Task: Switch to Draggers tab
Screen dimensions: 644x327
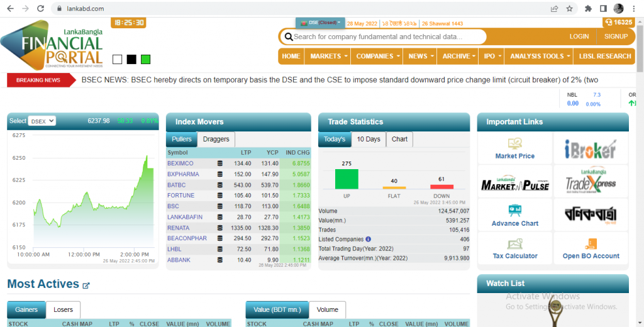Action: (x=216, y=139)
